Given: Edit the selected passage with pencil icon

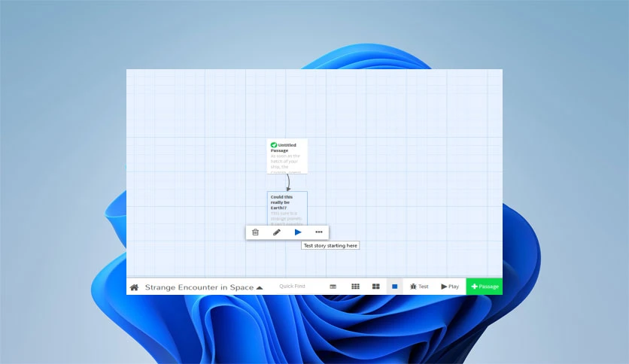Looking at the screenshot, I should [x=277, y=232].
